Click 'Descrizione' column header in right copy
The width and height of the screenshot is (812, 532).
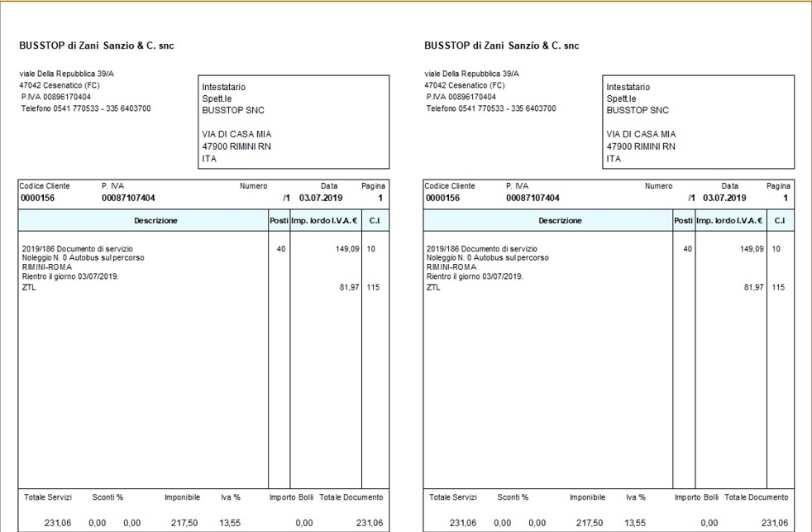pos(560,221)
